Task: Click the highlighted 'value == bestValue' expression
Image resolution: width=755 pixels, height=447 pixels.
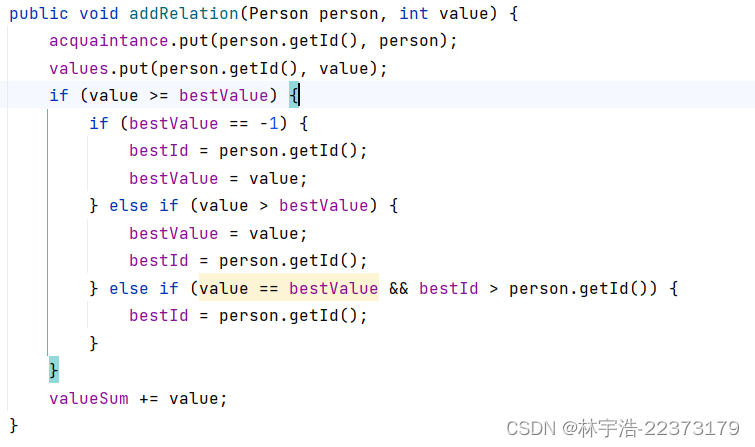Action: coord(289,288)
